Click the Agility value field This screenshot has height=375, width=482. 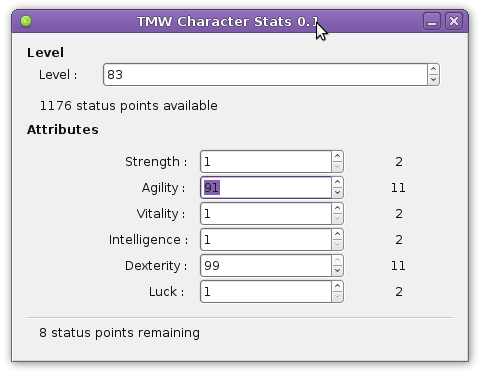pos(266,188)
